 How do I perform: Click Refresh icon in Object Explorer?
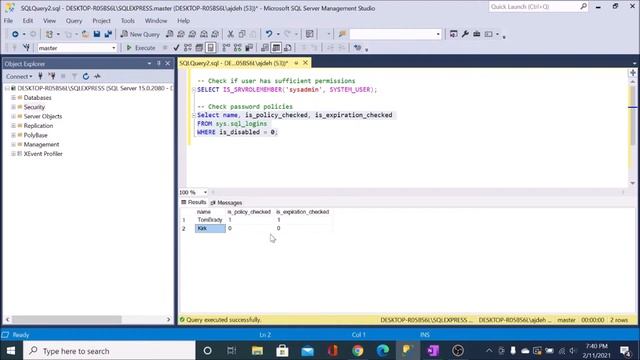point(86,76)
